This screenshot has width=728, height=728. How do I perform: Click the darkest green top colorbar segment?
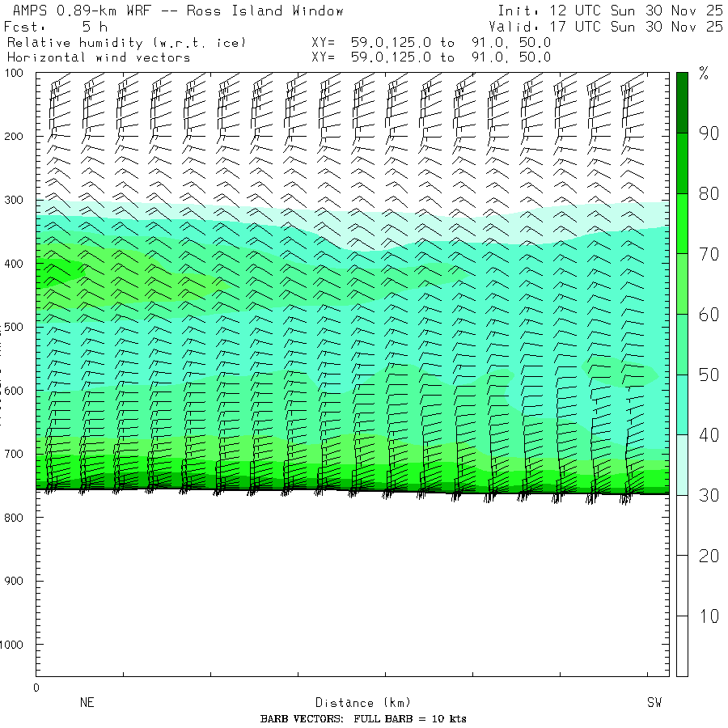click(x=682, y=102)
